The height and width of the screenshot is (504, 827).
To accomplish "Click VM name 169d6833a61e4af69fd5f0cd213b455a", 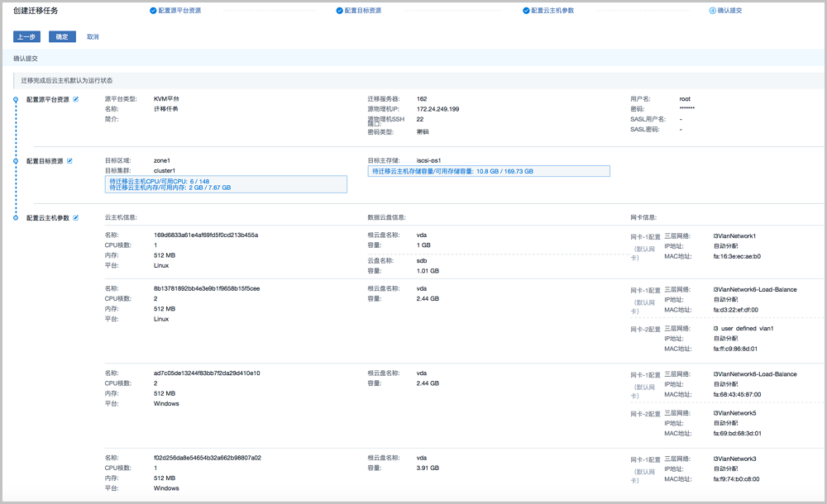I will [206, 235].
